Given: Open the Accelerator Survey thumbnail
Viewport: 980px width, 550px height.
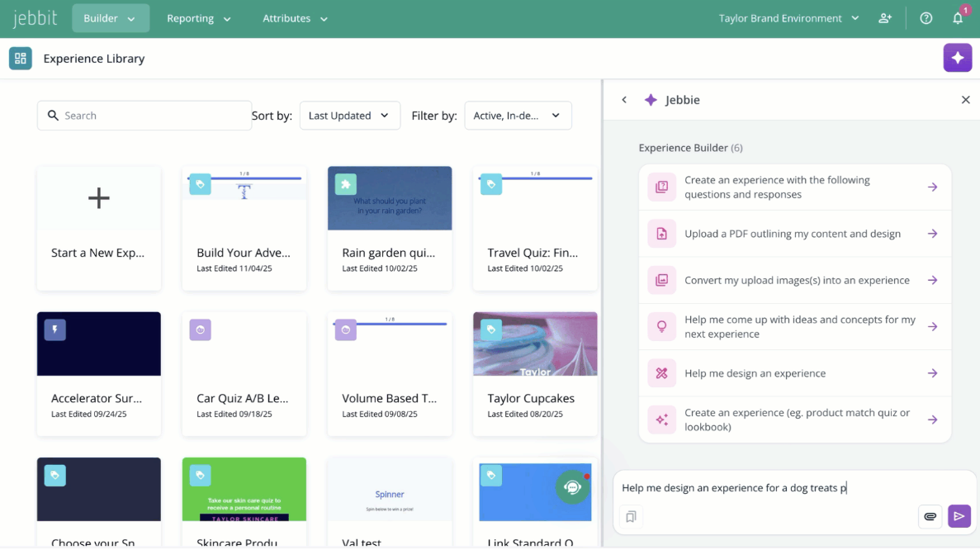Looking at the screenshot, I should point(99,344).
